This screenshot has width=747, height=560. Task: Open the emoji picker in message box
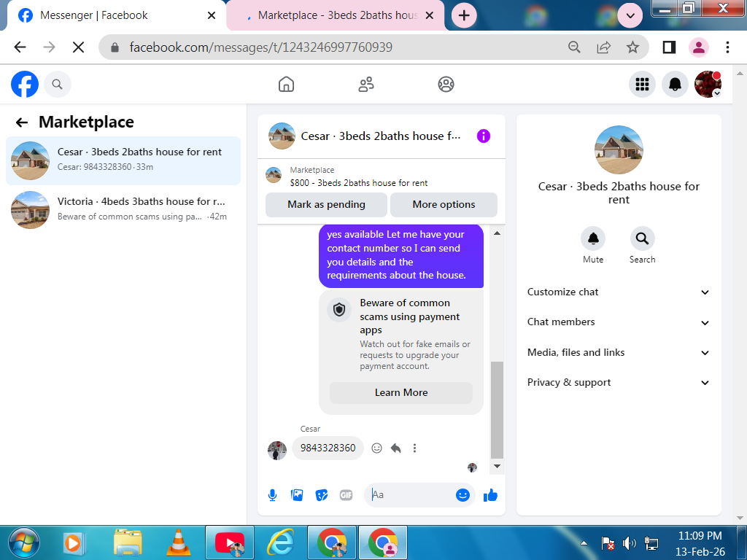pyautogui.click(x=462, y=495)
